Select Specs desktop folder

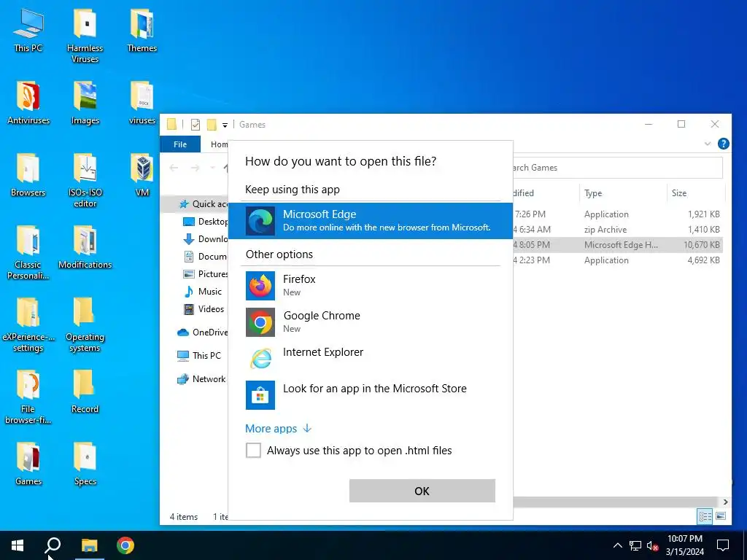85,464
